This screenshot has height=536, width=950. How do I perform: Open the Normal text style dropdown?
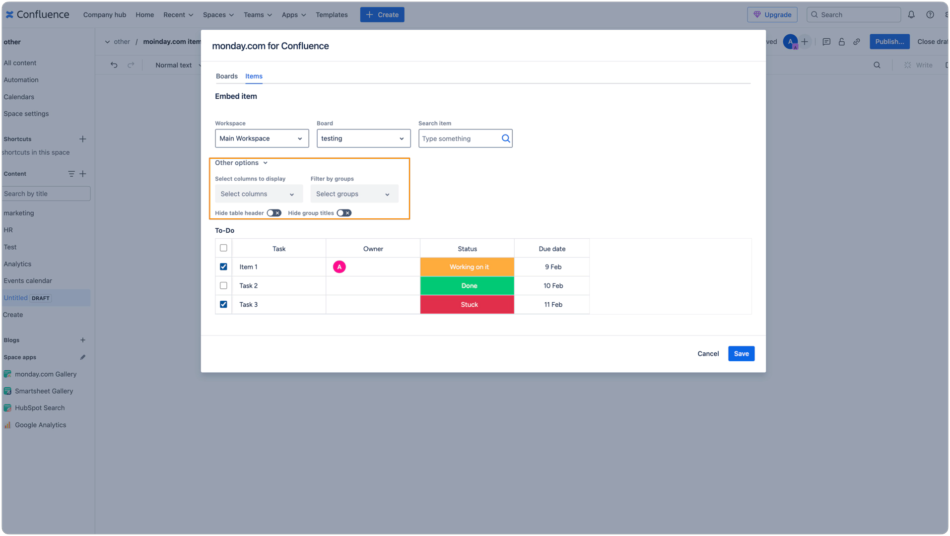point(178,65)
